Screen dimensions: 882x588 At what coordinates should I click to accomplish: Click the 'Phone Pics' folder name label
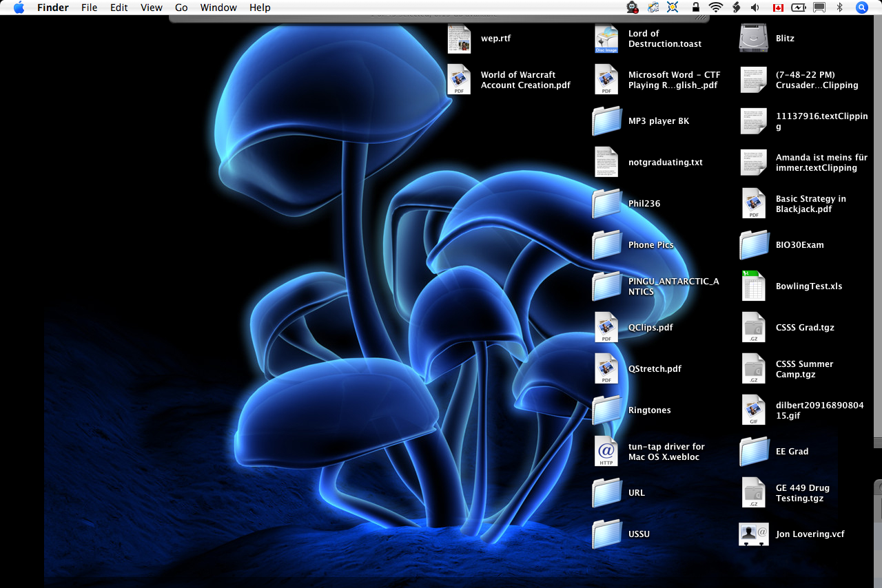651,245
